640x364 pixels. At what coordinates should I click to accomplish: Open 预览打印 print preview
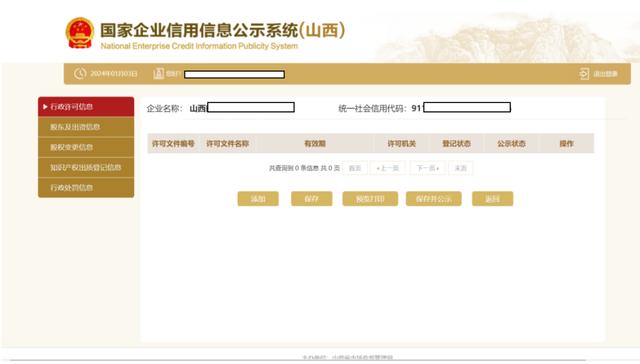(x=370, y=199)
